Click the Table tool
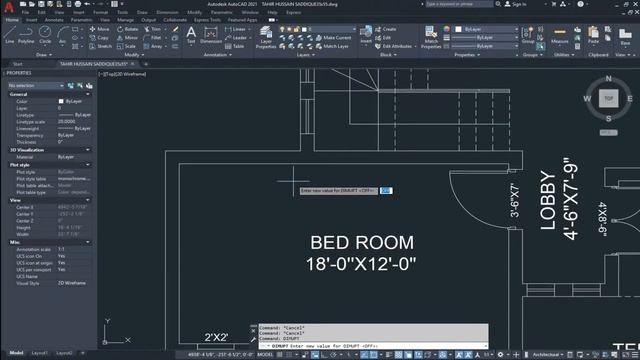640x360 pixels. (x=235, y=46)
